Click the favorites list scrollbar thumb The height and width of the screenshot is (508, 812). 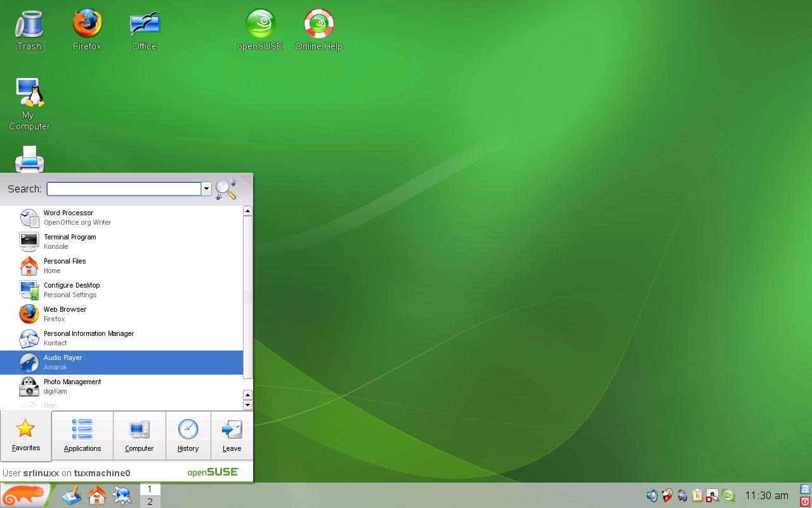tap(248, 297)
